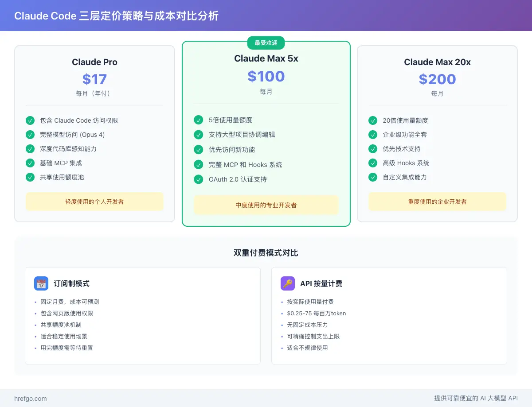Click the checkmark icon next to 企业级功能全套
Viewport: 532px width, 407px height.
click(373, 135)
